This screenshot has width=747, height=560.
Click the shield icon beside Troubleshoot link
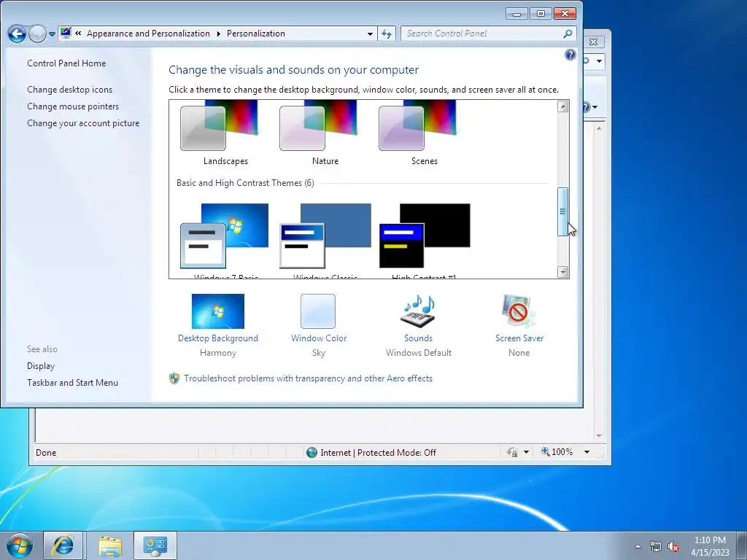[174, 378]
